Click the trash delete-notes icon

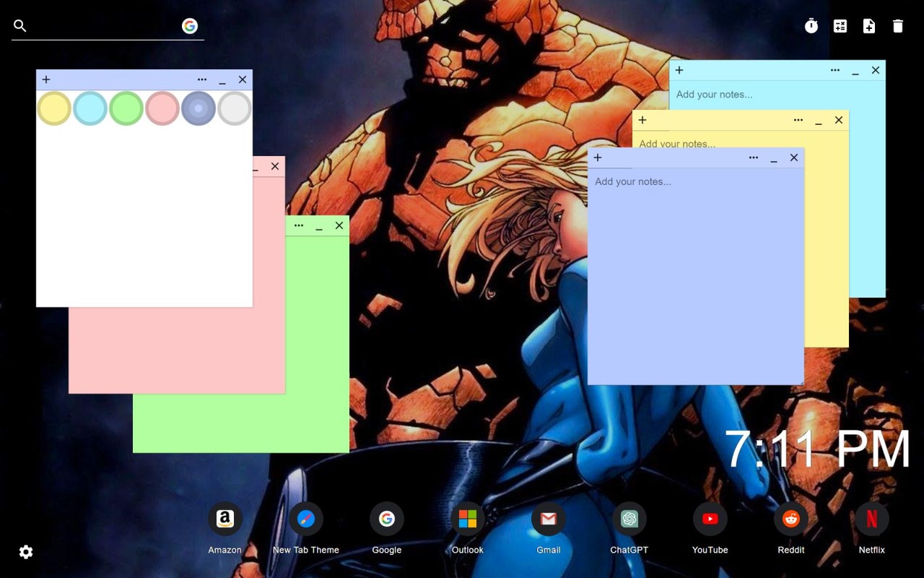(898, 26)
